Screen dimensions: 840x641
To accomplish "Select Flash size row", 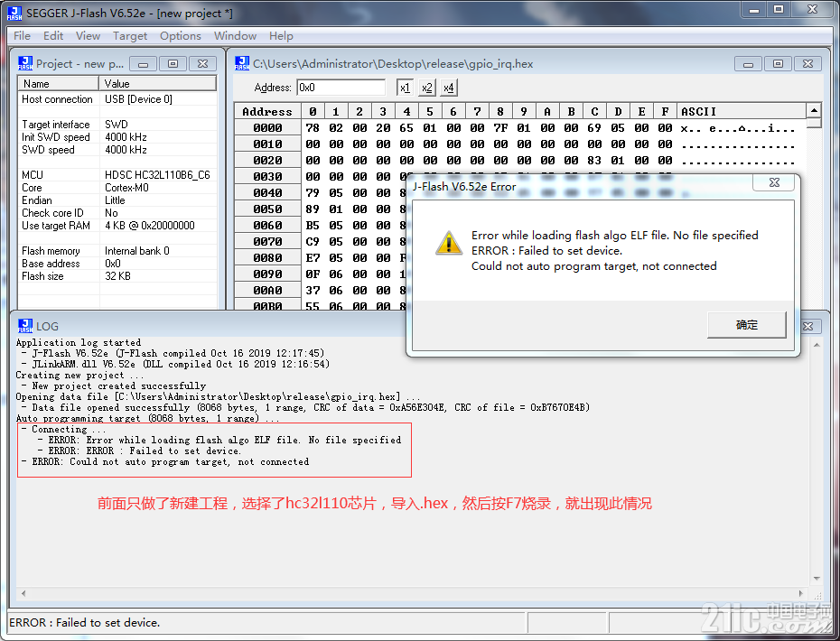I will (117, 275).
